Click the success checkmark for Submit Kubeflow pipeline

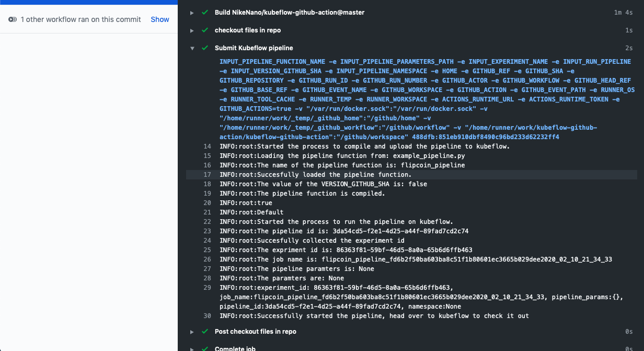click(x=205, y=48)
